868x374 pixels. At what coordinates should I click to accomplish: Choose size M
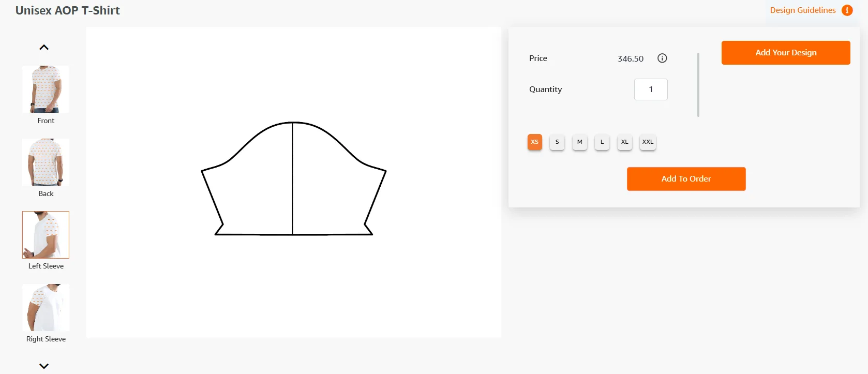coord(580,142)
